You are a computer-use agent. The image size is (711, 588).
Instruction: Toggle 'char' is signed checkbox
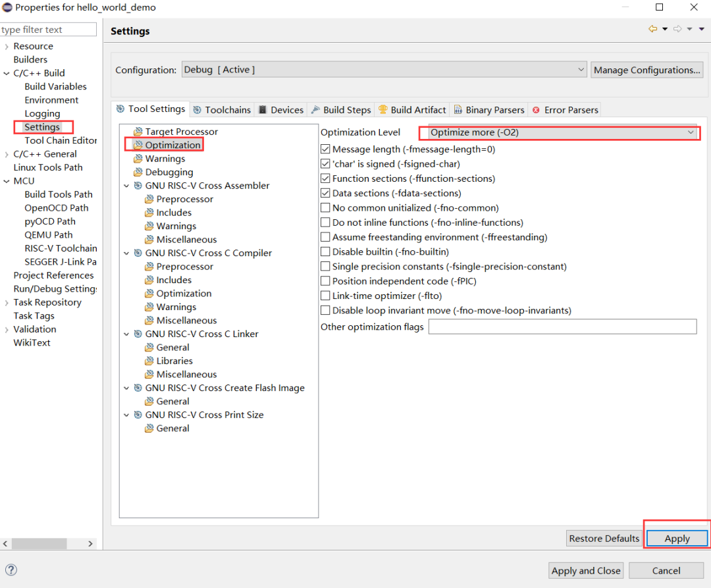325,164
